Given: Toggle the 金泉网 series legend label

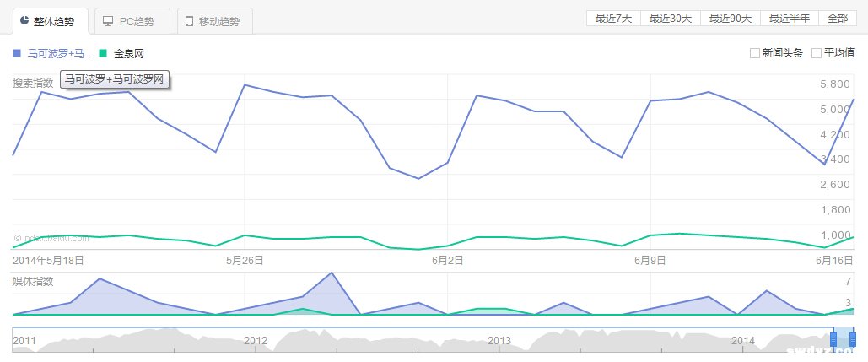Looking at the screenshot, I should [x=129, y=53].
